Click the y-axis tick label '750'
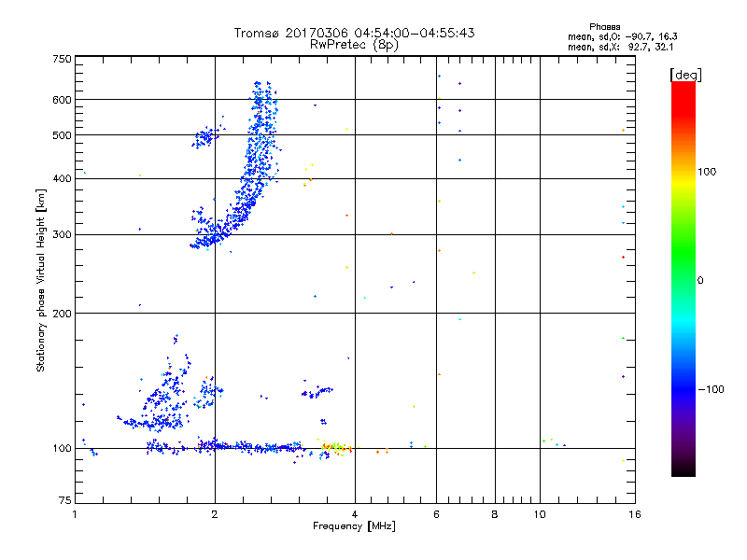 [62, 59]
